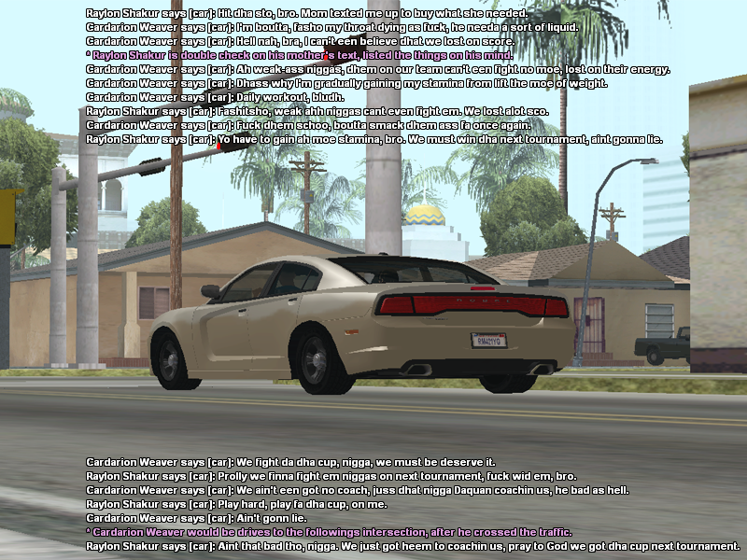The width and height of the screenshot is (747, 560).
Task: Select the line "Ah weak-ass niggas, dhem on our team"
Action: coord(378,69)
